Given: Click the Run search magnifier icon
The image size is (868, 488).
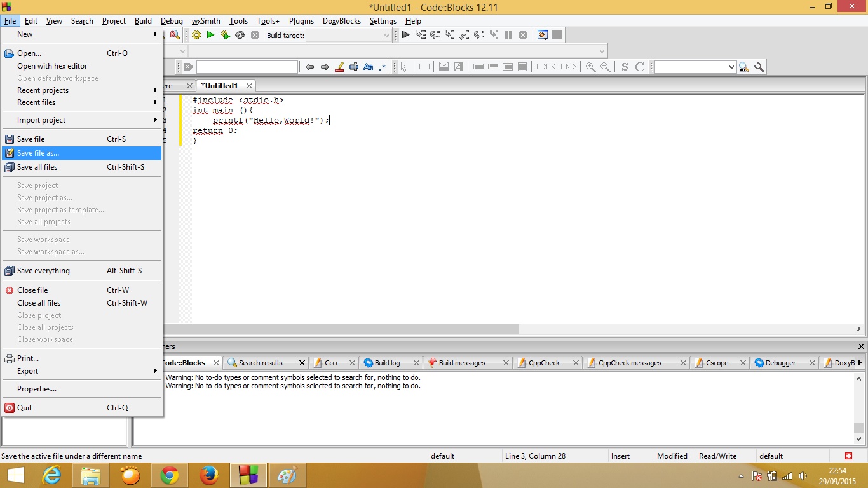Looking at the screenshot, I should pos(744,67).
